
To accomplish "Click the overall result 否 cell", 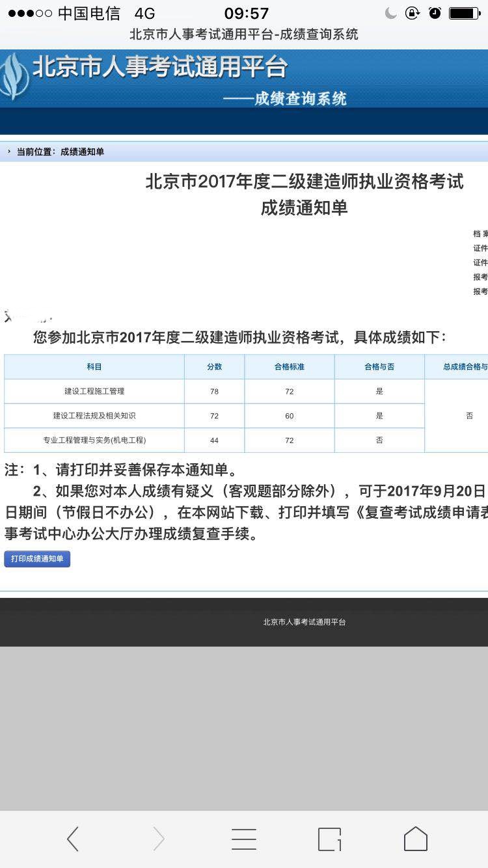I will coord(456,416).
